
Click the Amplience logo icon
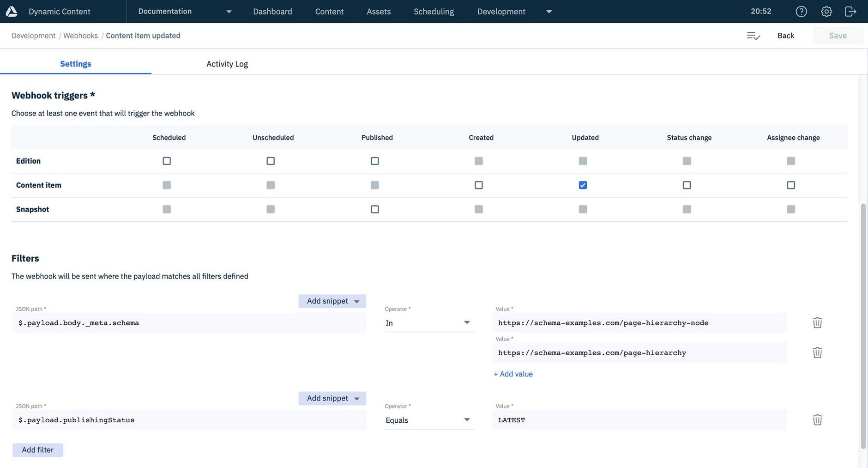pos(12,12)
